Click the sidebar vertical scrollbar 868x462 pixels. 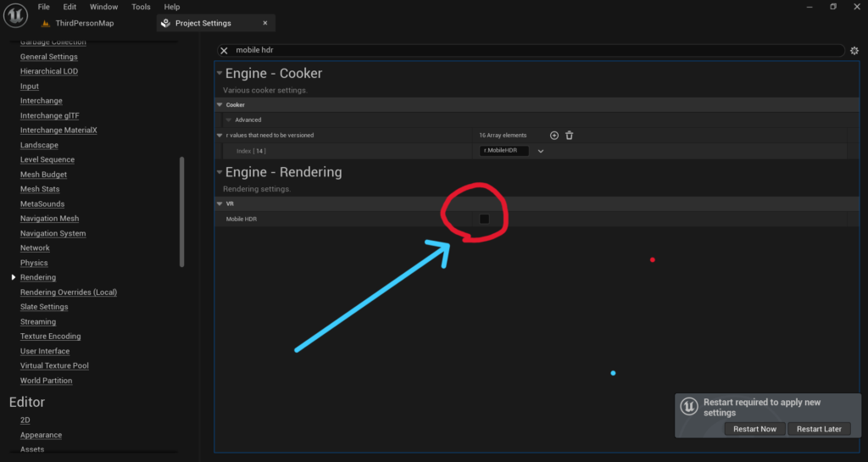[x=181, y=212]
